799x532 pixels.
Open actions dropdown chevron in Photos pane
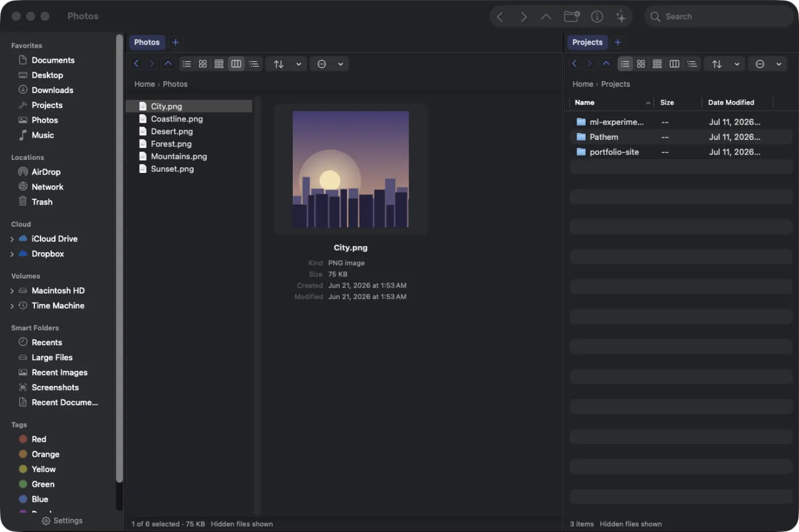tap(341, 64)
